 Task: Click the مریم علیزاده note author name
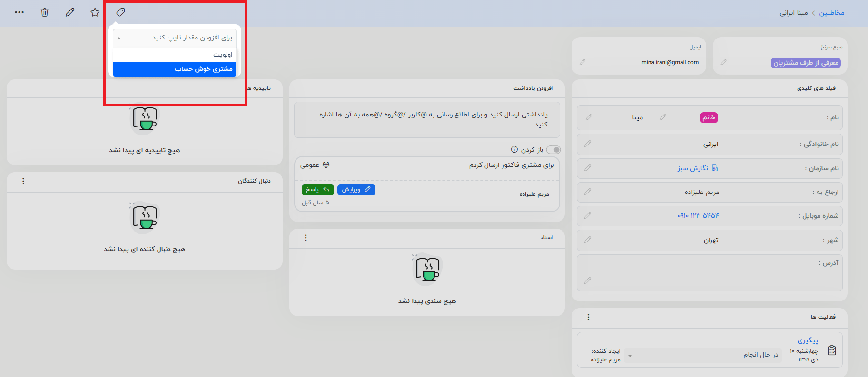coord(534,194)
